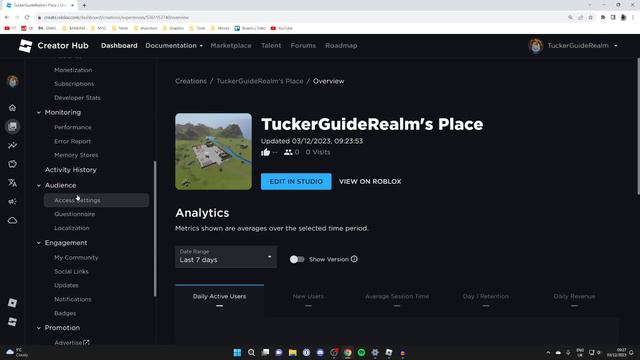Open Spotify from the taskbar

(x=361, y=353)
